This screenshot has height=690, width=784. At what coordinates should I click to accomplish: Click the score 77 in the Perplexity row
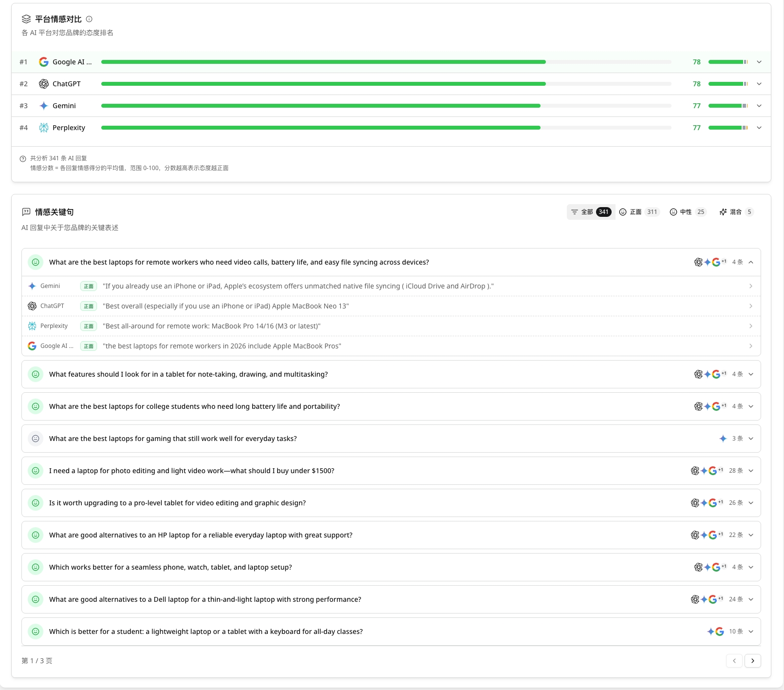pyautogui.click(x=697, y=128)
